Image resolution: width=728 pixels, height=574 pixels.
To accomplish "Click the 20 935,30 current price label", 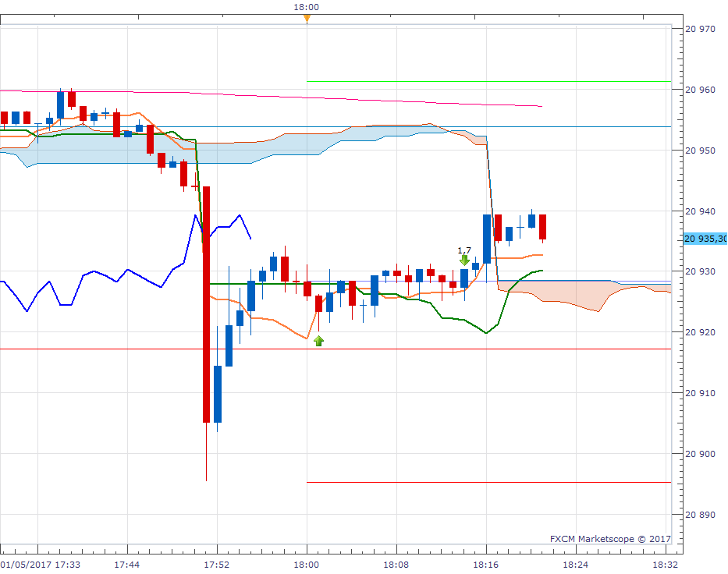I will point(705,239).
